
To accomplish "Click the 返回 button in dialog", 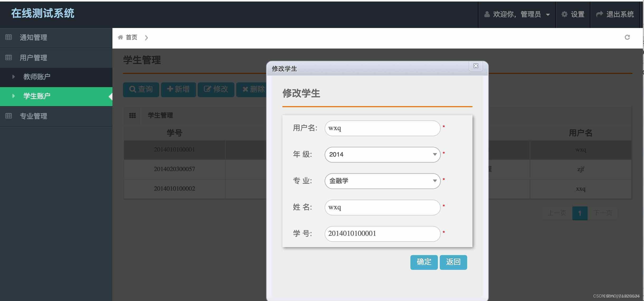I will point(453,262).
